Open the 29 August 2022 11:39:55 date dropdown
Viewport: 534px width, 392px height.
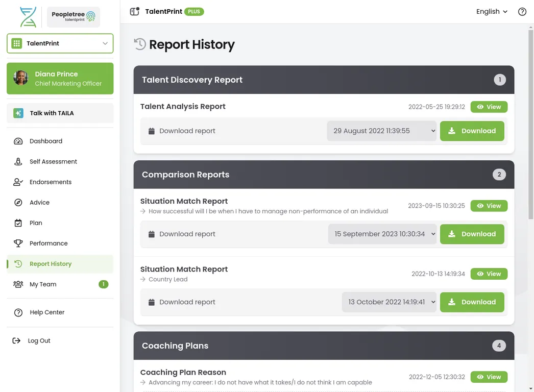pos(382,131)
